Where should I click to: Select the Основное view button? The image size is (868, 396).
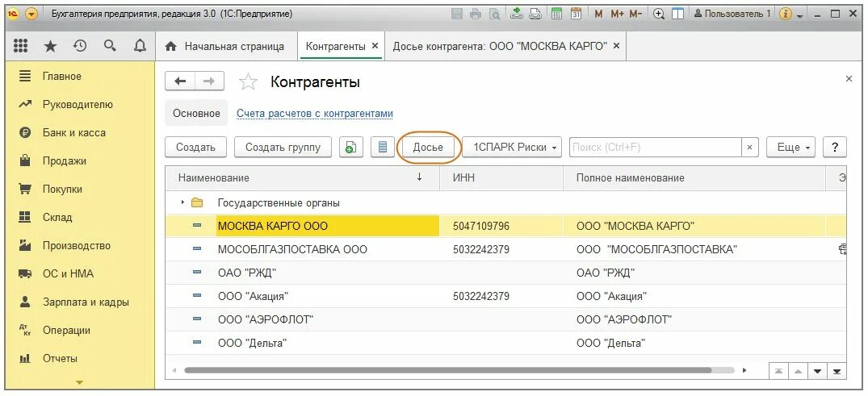196,114
